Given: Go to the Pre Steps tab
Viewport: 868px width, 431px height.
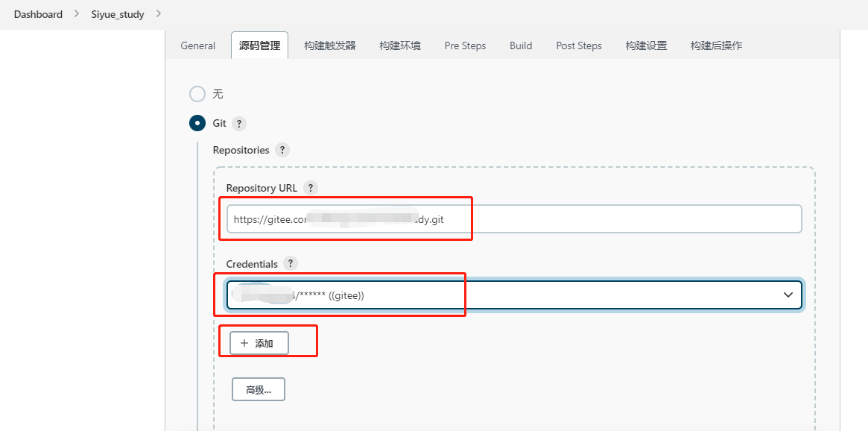Looking at the screenshot, I should (465, 45).
